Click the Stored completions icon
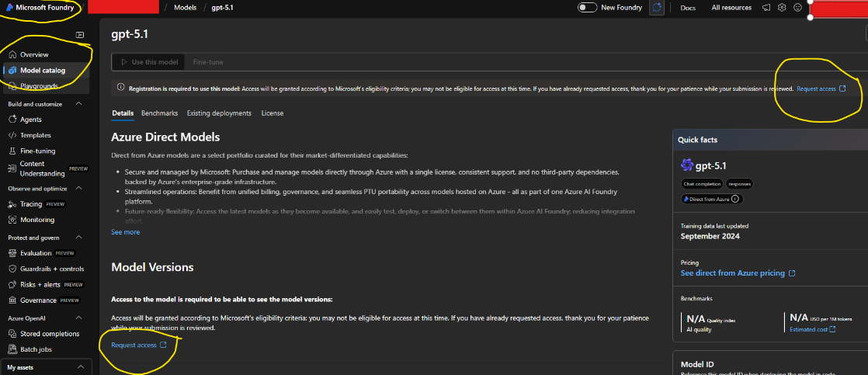The width and height of the screenshot is (868, 375). pos(12,334)
